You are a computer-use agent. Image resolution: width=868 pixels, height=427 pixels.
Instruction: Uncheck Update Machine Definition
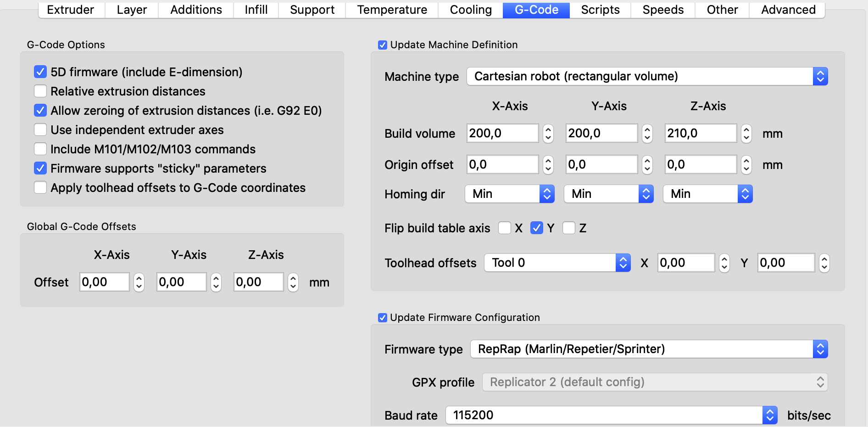point(383,45)
